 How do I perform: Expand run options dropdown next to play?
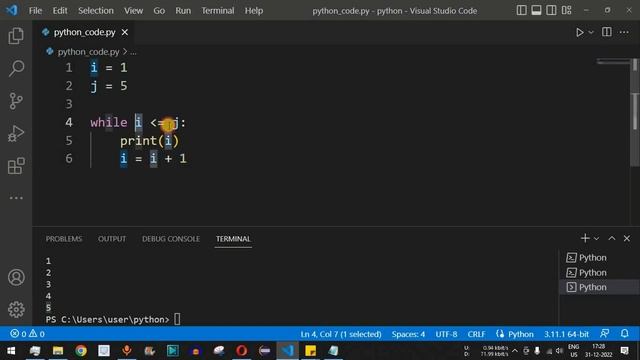(x=591, y=32)
